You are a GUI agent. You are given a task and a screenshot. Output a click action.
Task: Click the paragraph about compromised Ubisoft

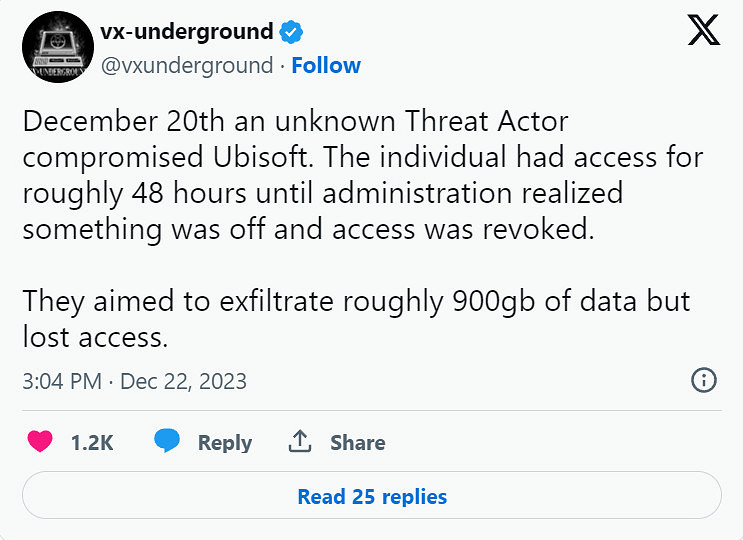(x=360, y=174)
